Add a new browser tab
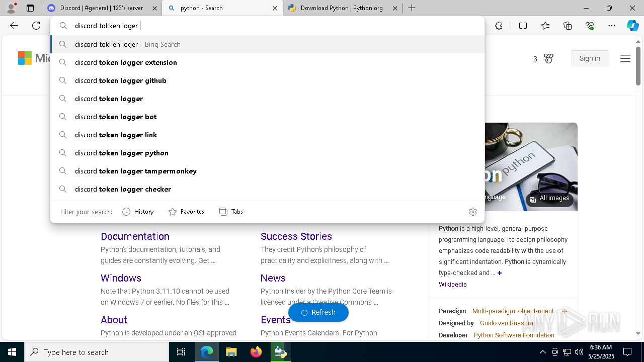The image size is (644, 362). 412,8
